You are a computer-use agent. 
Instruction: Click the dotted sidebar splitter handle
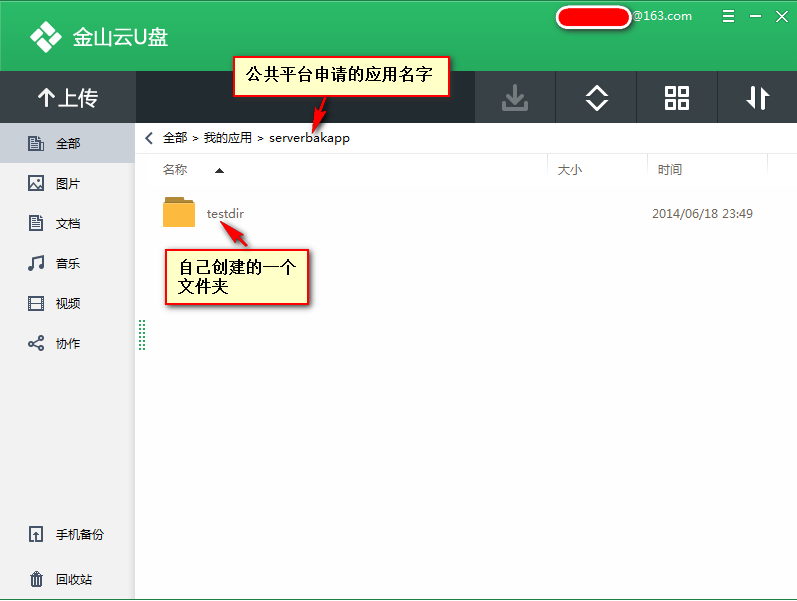142,335
